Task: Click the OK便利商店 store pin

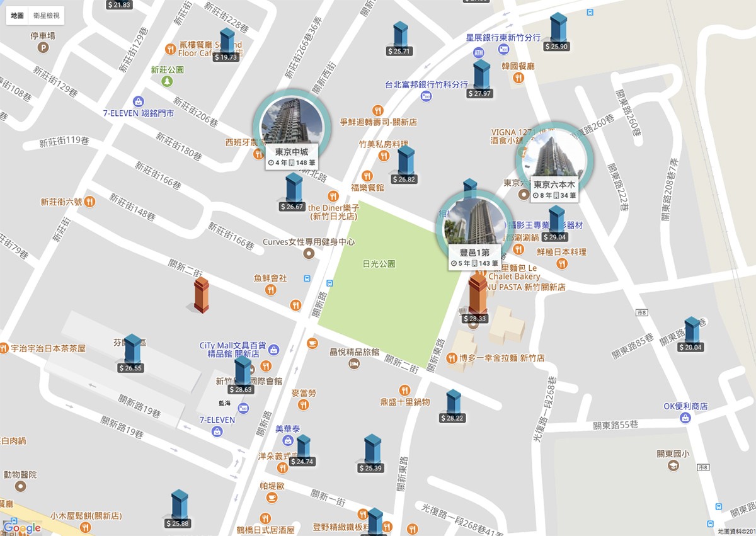Action: click(685, 417)
